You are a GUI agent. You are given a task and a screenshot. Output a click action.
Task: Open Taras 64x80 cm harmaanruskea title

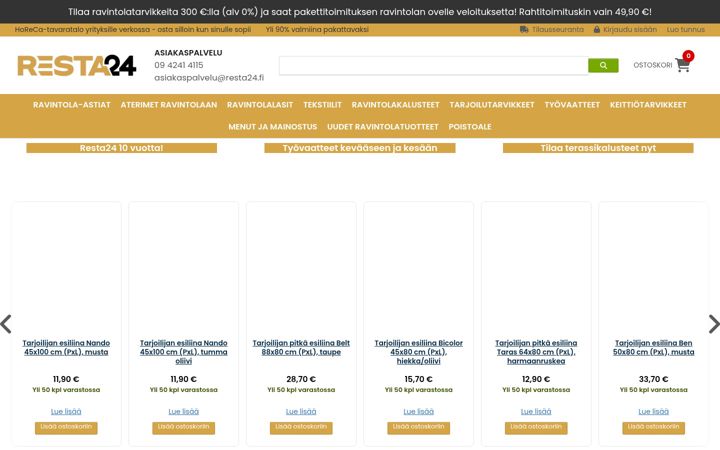536,352
